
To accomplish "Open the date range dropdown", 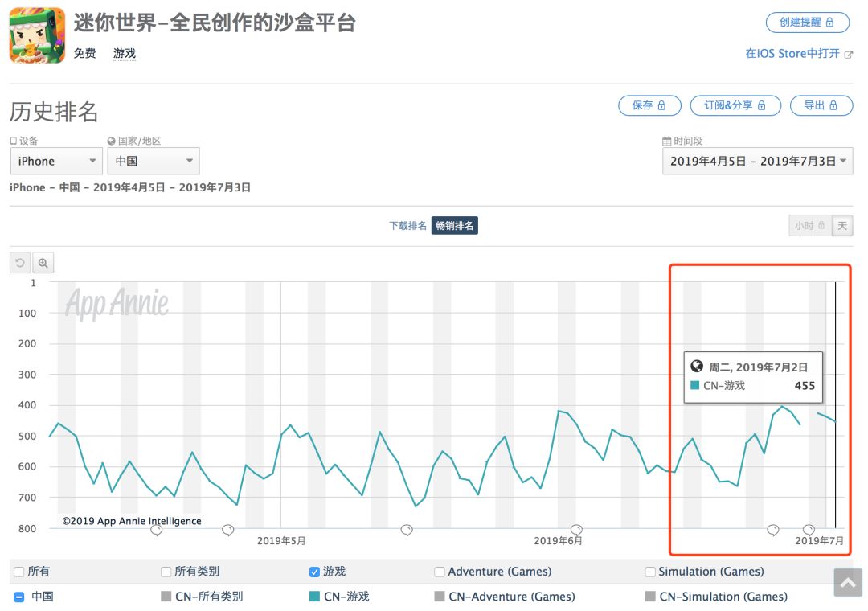I will tap(757, 162).
